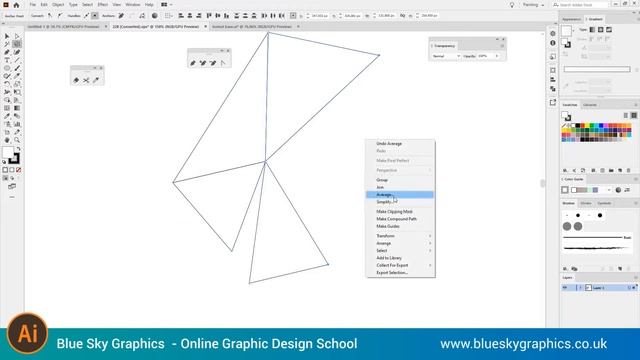This screenshot has width=640, height=360.
Task: Select the Curvature tool
Action: click(17, 52)
